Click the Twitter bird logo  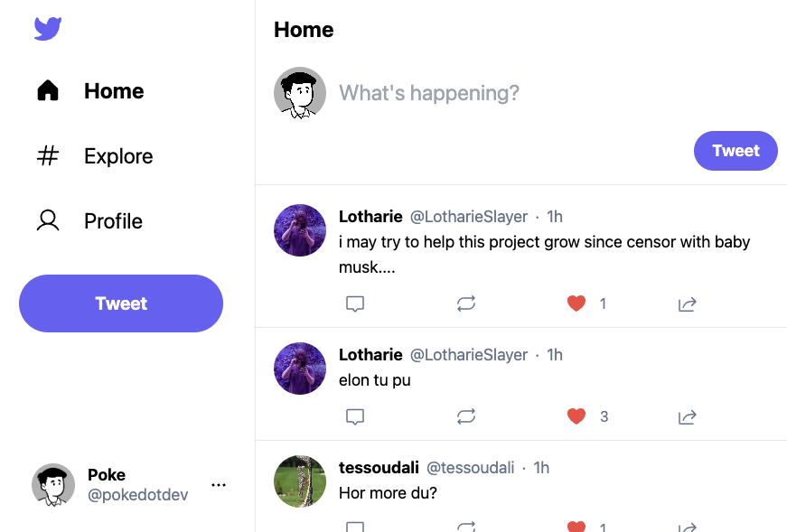pos(46,28)
